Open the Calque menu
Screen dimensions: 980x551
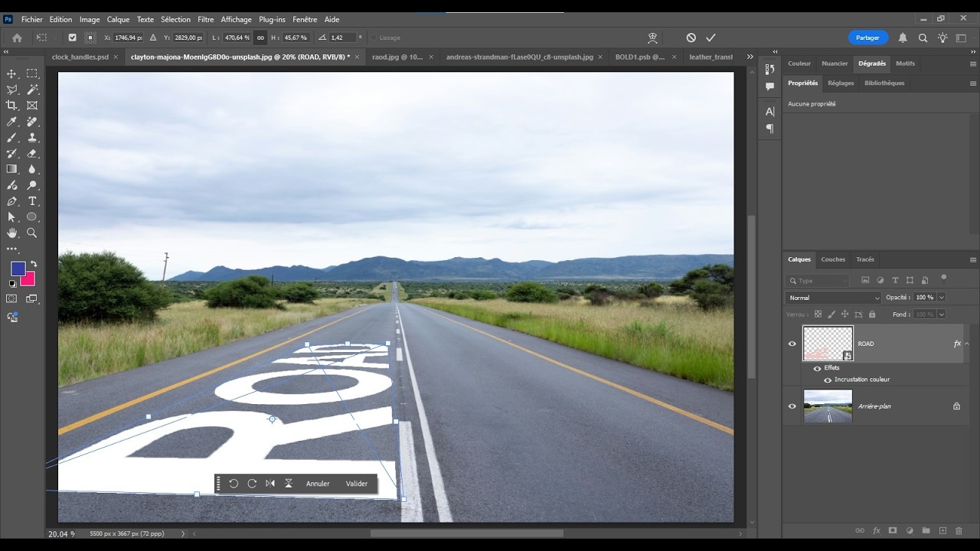tap(118, 19)
